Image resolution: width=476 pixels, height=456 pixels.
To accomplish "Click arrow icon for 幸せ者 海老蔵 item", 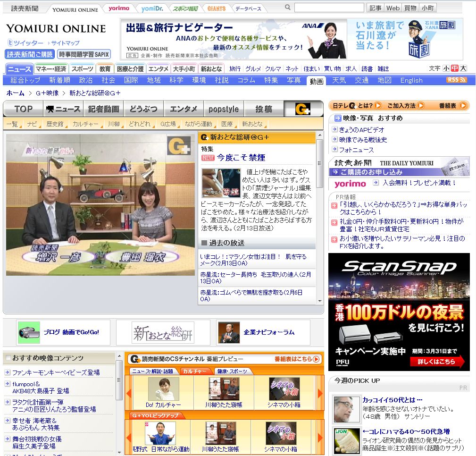I will [x=8, y=421].
